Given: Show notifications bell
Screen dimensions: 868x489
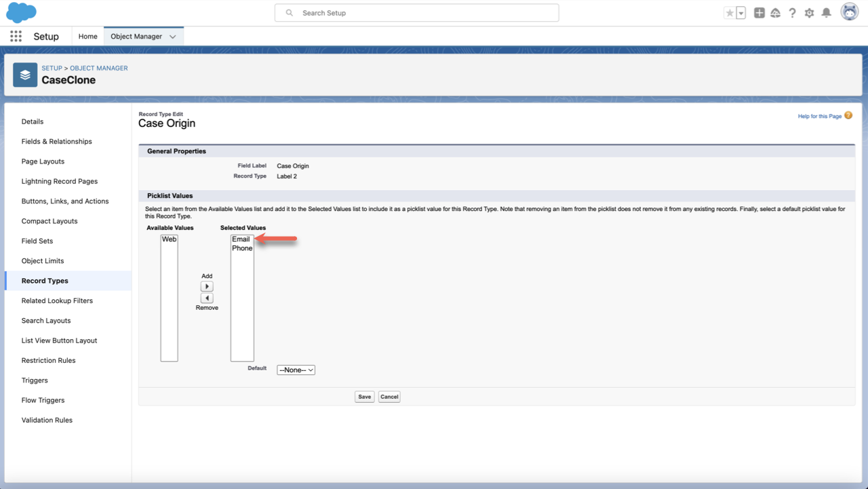Looking at the screenshot, I should [826, 13].
